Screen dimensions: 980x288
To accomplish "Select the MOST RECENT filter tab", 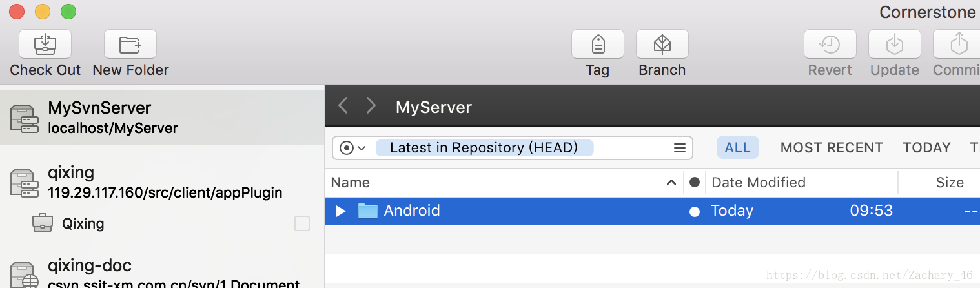I will [832, 147].
